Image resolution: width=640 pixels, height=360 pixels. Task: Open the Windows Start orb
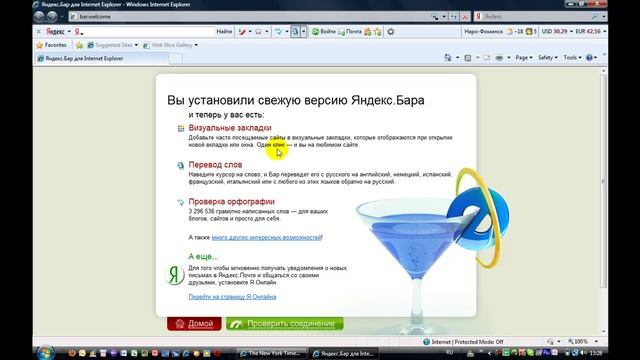click(45, 352)
